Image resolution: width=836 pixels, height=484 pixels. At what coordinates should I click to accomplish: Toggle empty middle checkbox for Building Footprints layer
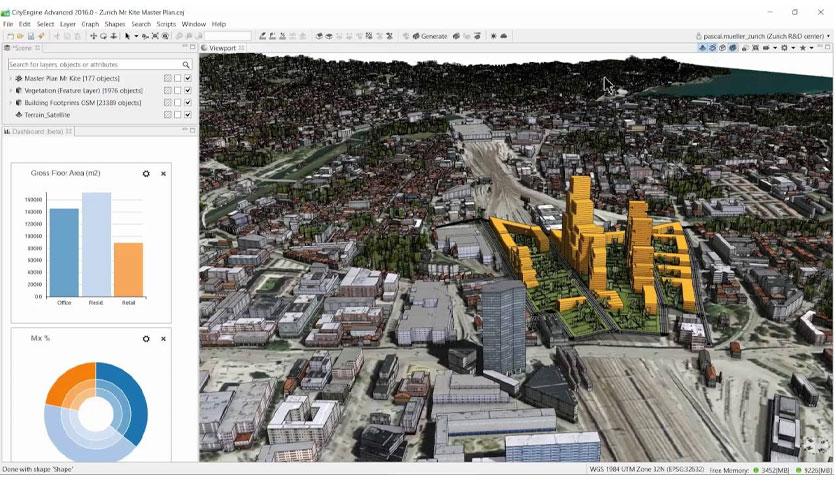pos(178,102)
